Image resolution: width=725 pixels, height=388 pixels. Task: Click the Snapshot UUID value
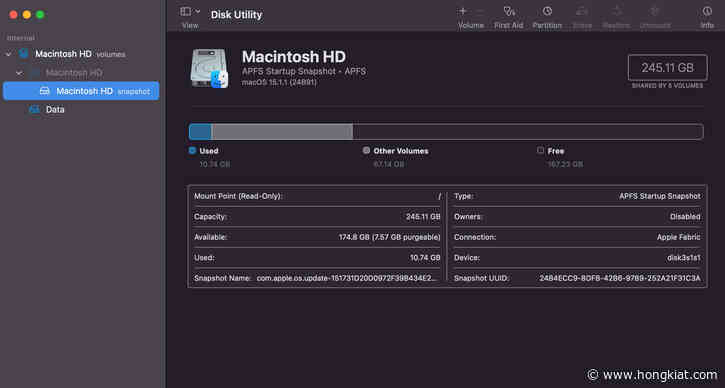pos(620,278)
